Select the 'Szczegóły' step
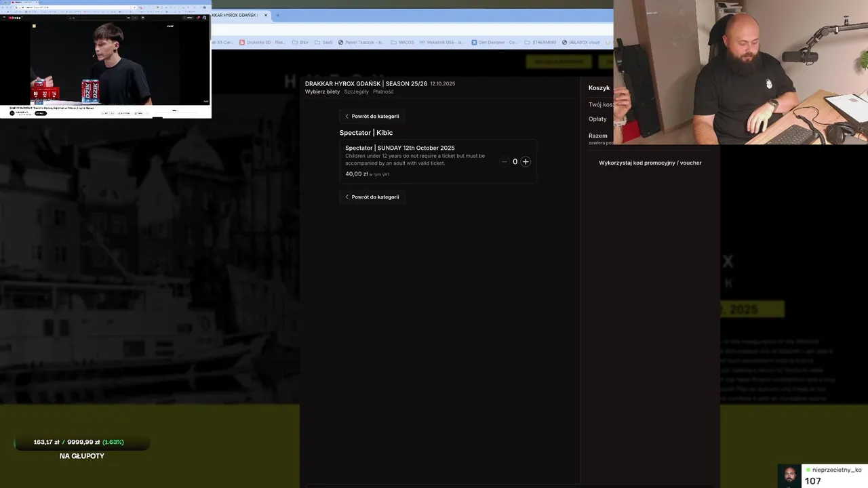Viewport: 868px width, 488px height. pos(356,91)
